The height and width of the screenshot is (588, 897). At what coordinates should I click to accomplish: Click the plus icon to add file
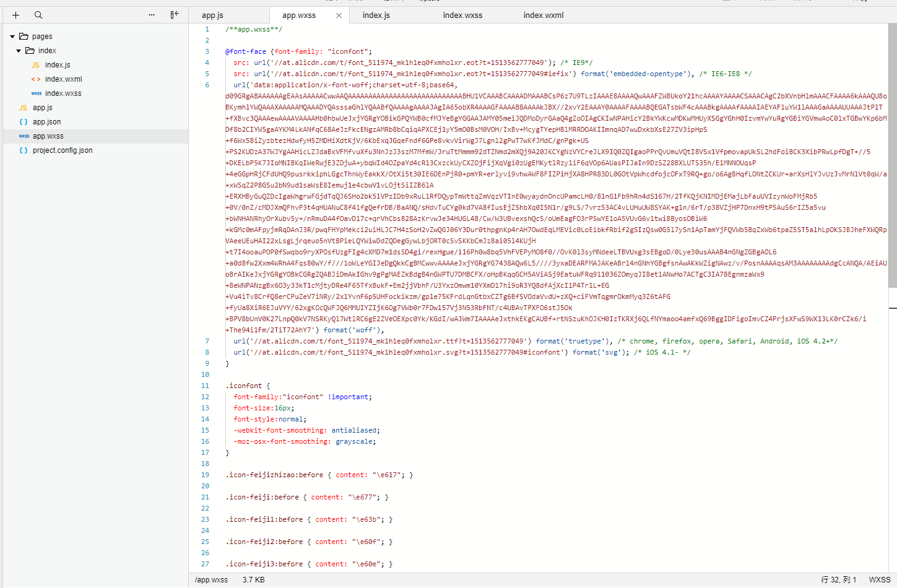click(15, 15)
